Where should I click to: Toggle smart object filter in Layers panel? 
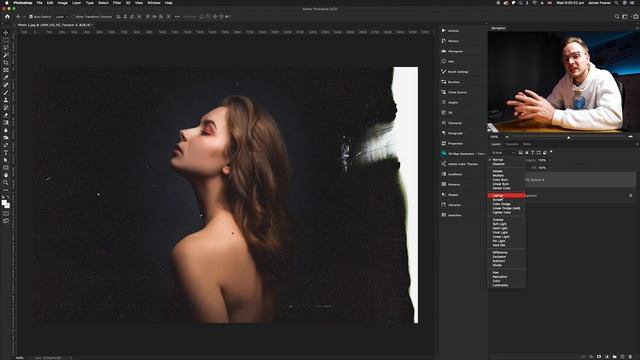click(x=544, y=152)
